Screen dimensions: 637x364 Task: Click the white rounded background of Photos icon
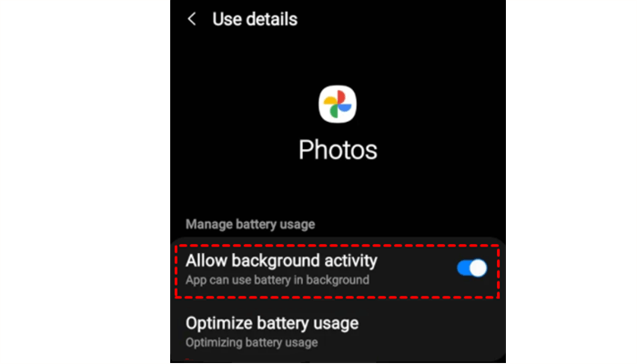click(325, 116)
